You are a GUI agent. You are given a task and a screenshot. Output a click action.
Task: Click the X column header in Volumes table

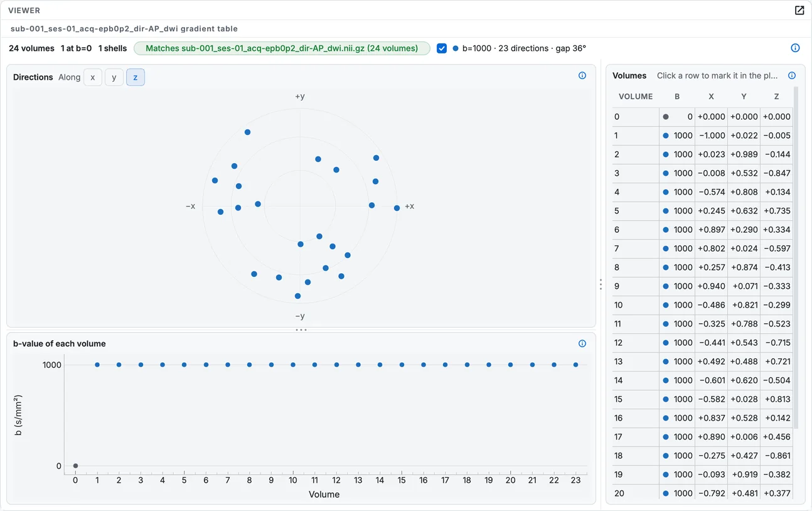[711, 97]
